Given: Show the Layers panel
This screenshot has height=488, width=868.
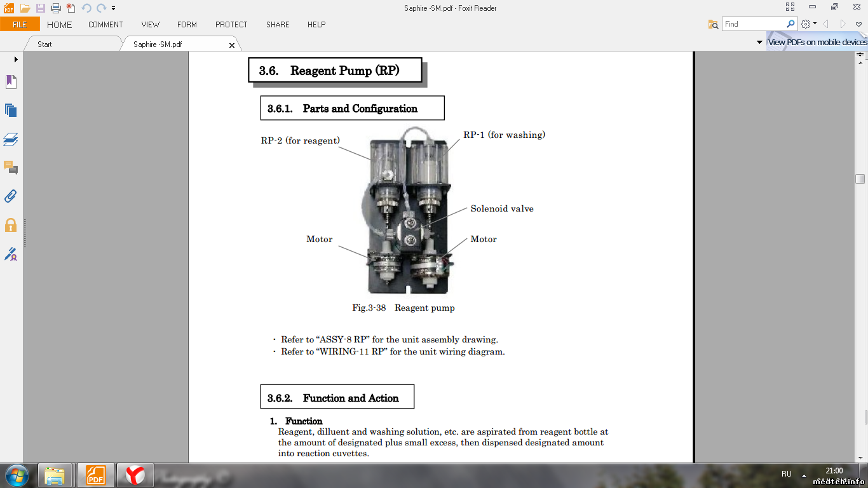Looking at the screenshot, I should pyautogui.click(x=11, y=139).
